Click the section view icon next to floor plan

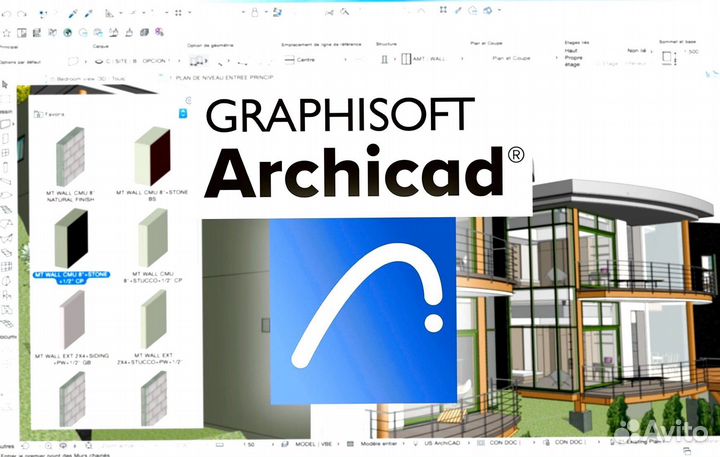coord(37,33)
